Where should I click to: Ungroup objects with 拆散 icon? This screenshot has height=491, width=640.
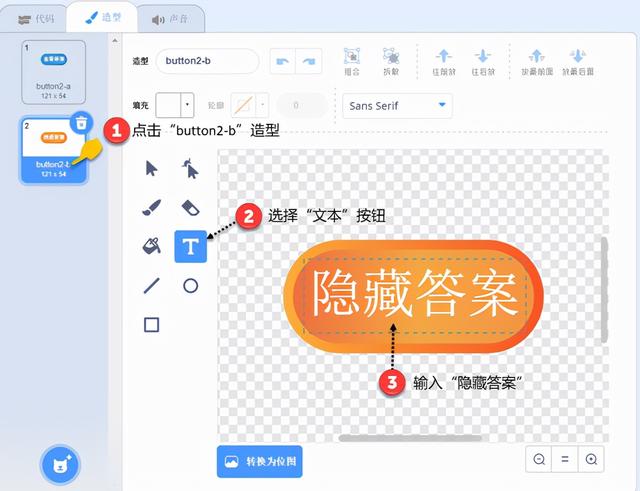(391, 62)
